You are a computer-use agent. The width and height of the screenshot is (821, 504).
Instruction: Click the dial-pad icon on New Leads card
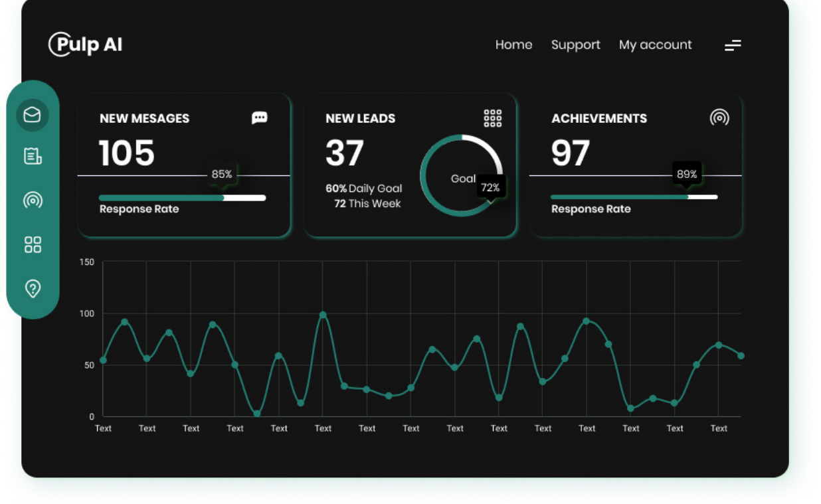493,118
